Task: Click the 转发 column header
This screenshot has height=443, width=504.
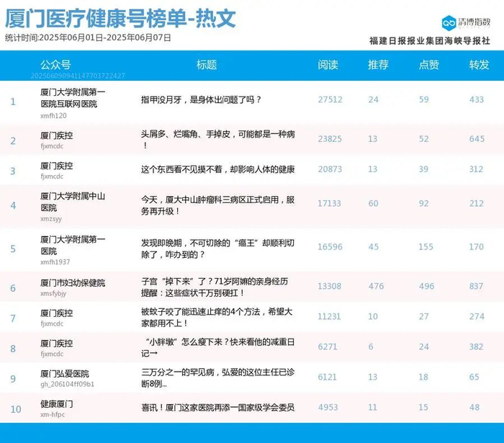Action: pyautogui.click(x=479, y=65)
